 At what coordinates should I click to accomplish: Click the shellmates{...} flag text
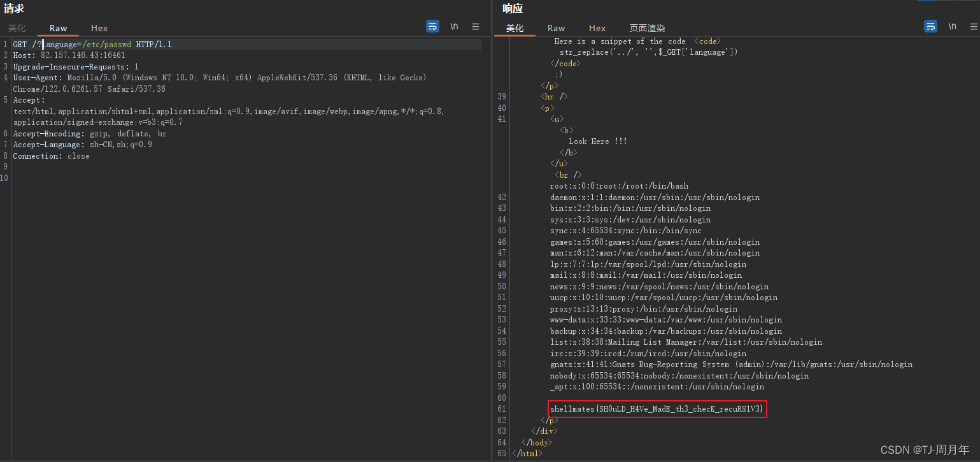click(x=657, y=409)
